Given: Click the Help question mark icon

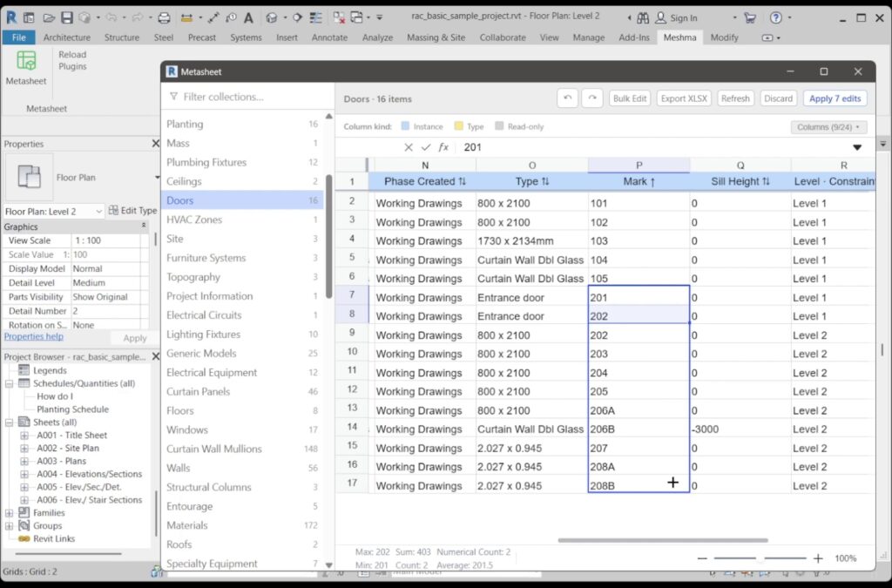Looking at the screenshot, I should tap(775, 17).
